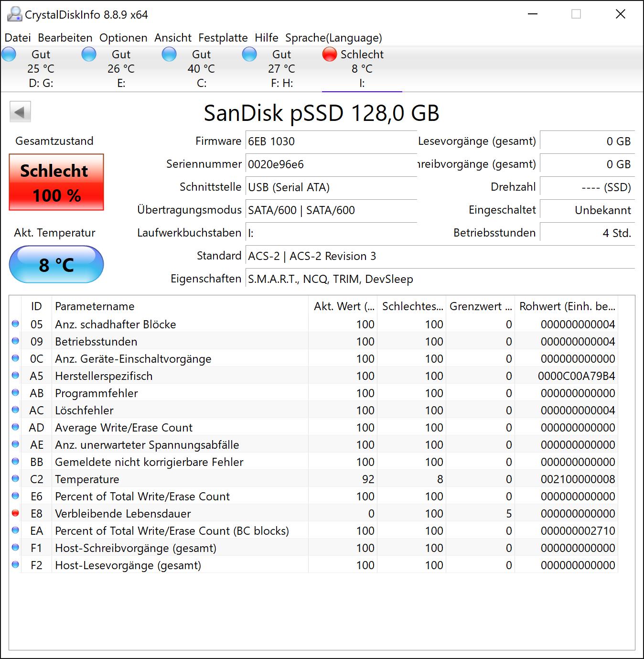Image resolution: width=644 pixels, height=659 pixels.
Task: Click the Parametername column header
Action: click(180, 306)
